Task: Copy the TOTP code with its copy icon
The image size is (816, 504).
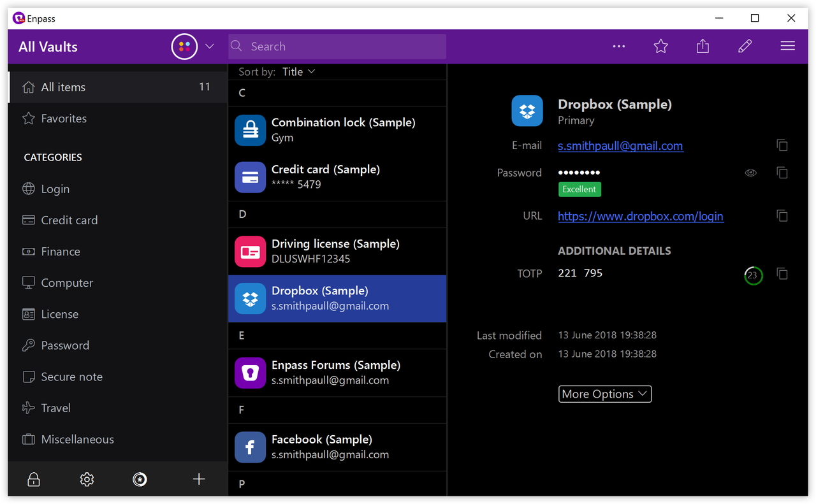Action: [782, 274]
